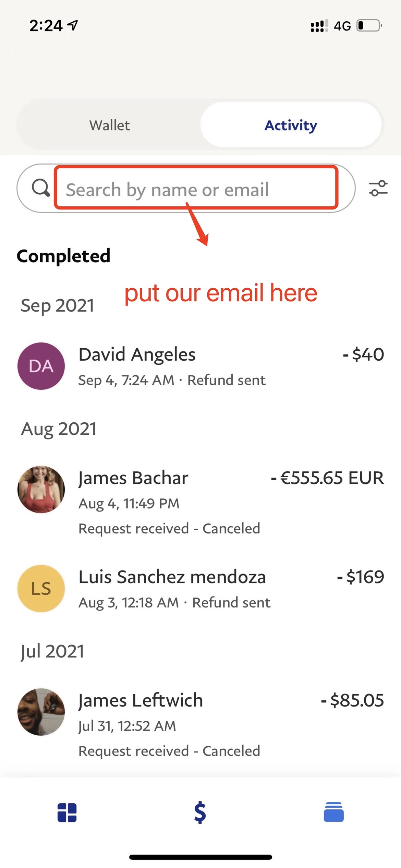Go to the home dashboard icon
401x868 pixels.
(67, 812)
